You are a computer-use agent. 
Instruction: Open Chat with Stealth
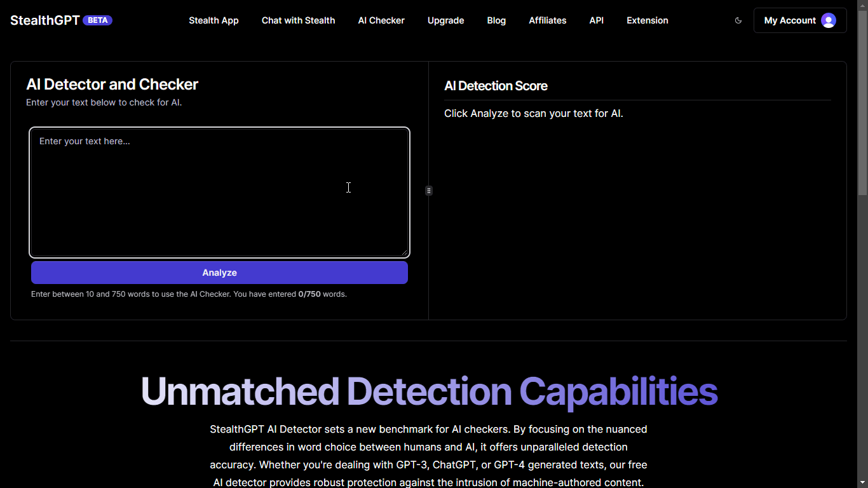298,20
